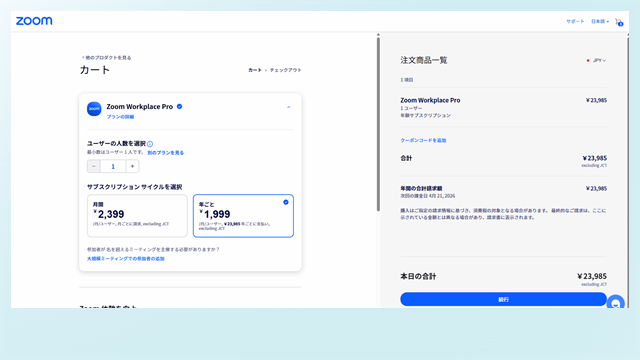Collapse the Zoom Workplace Pro card chevron
The height and width of the screenshot is (360, 640).
pyautogui.click(x=288, y=107)
